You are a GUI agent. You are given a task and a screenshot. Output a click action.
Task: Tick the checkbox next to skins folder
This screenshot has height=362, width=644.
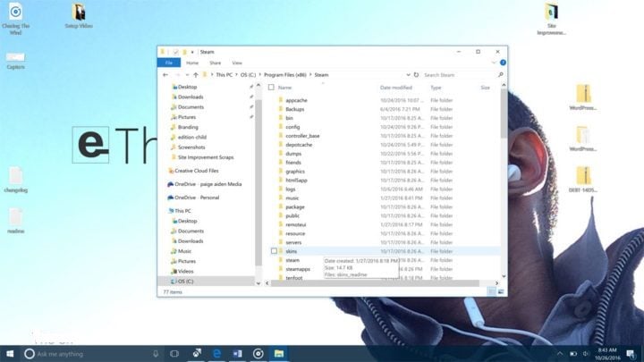point(274,252)
